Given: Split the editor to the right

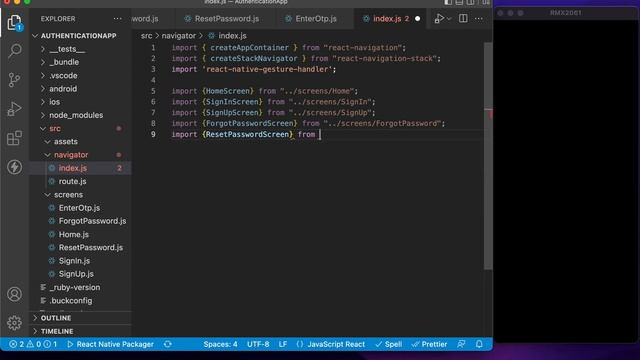Looking at the screenshot, I should [x=463, y=18].
